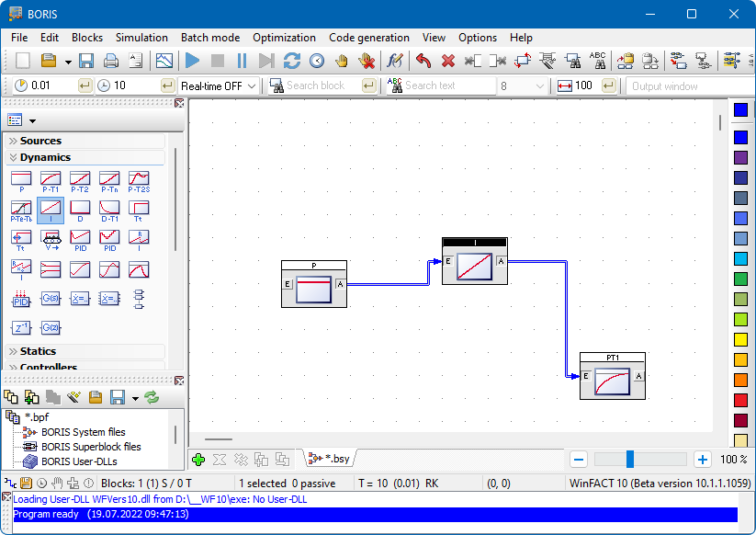This screenshot has height=535, width=756.
Task: Click the ABC text search toolbar icon
Action: (598, 61)
